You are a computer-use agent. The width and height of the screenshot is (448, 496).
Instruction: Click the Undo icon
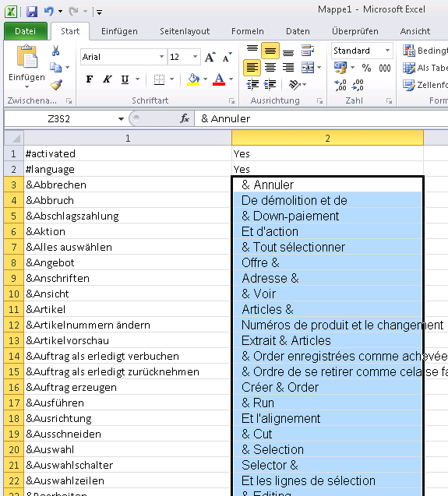49,12
